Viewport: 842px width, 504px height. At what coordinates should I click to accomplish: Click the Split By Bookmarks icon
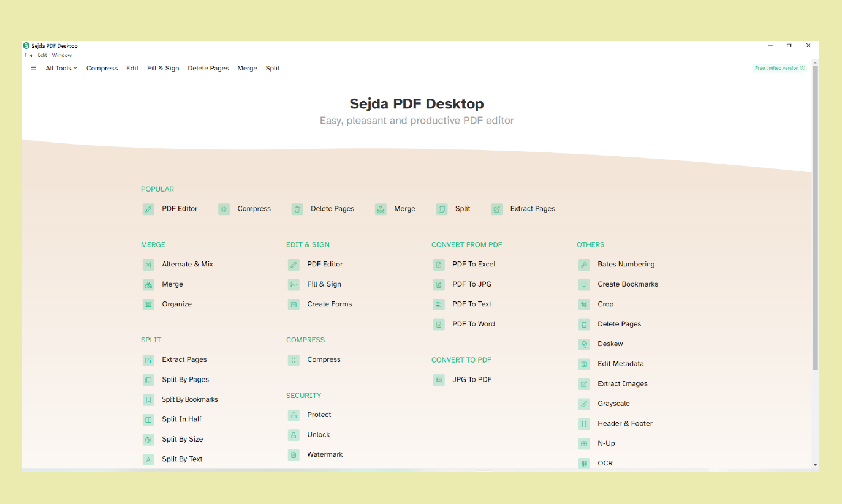click(148, 400)
